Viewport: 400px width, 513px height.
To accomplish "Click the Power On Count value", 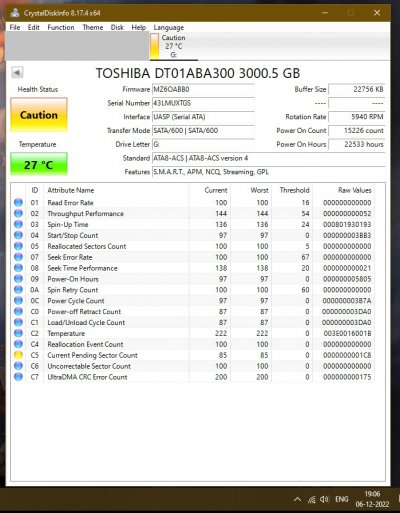I will [357, 130].
